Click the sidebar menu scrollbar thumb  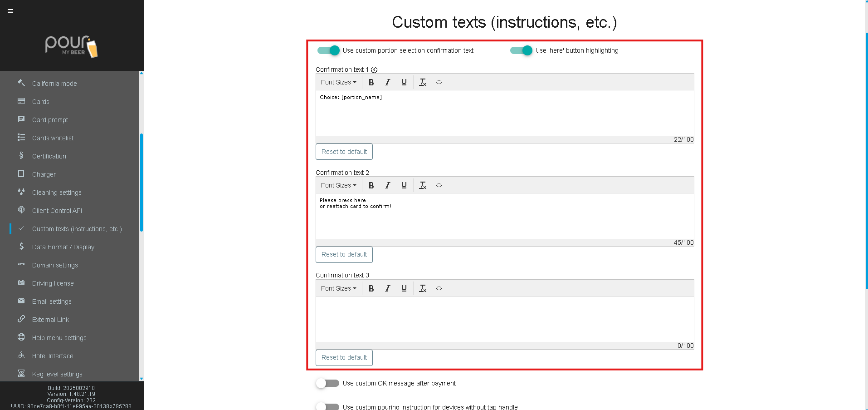pyautogui.click(x=141, y=182)
